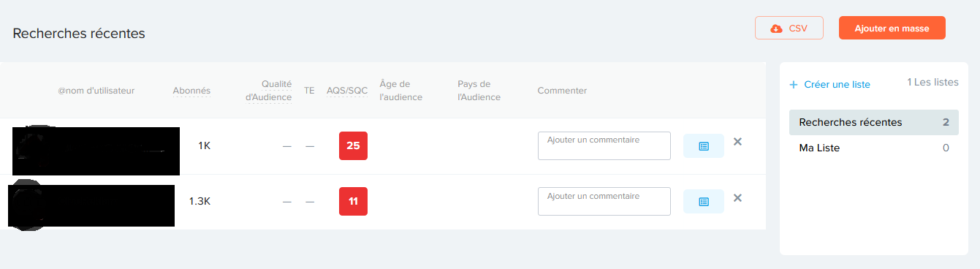
Task: Select the Recherches récentes list
Action: click(873, 122)
